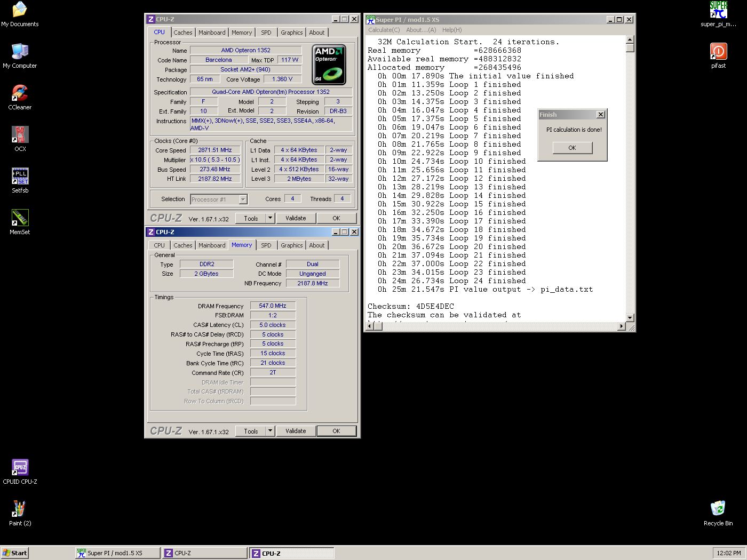Viewport: 747px width, 560px height.
Task: Open SPD tab in top CPU-Z window
Action: [x=266, y=33]
